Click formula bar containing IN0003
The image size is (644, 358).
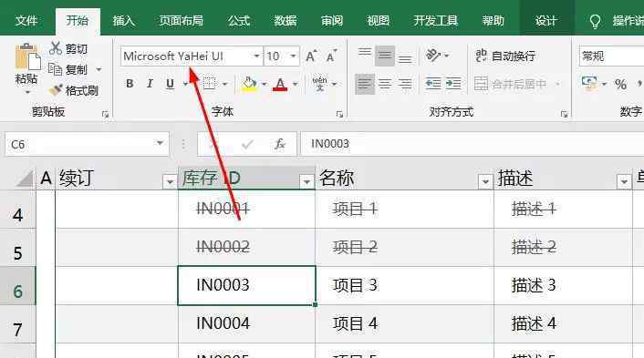[473, 144]
